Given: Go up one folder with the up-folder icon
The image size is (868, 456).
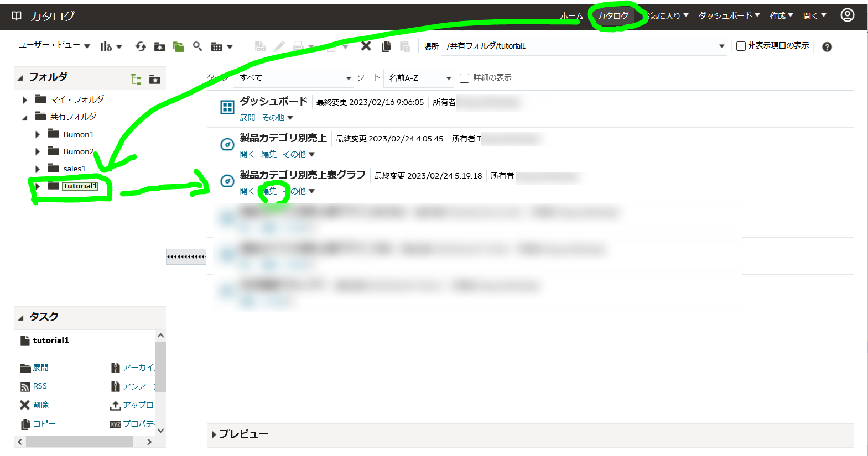Looking at the screenshot, I should click(160, 46).
